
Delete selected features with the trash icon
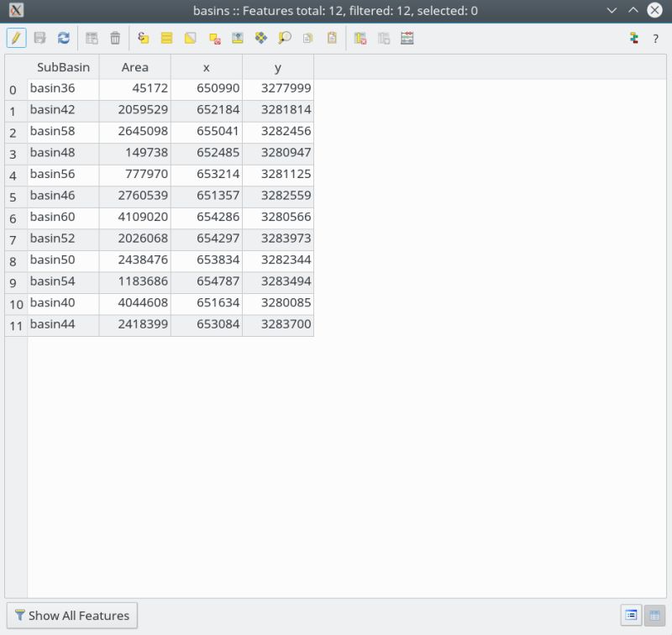[115, 38]
